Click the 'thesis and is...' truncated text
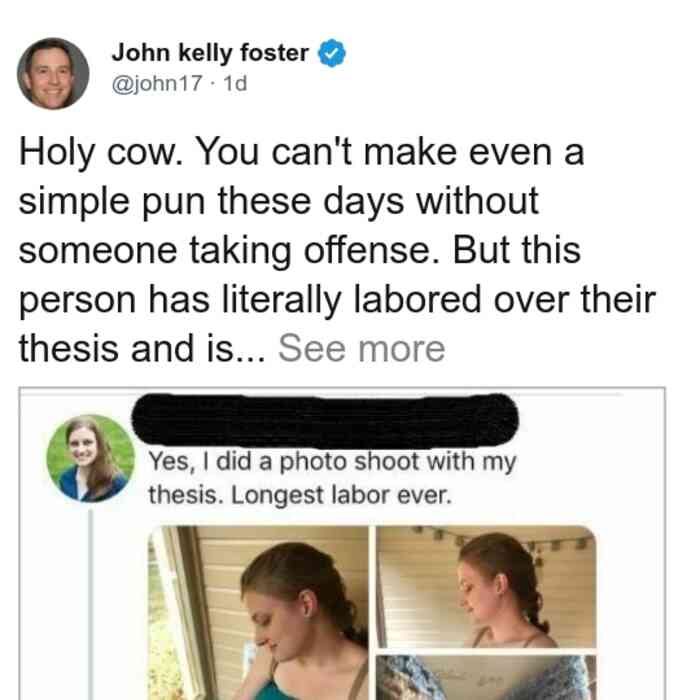This screenshot has height=700, width=700. click(142, 348)
